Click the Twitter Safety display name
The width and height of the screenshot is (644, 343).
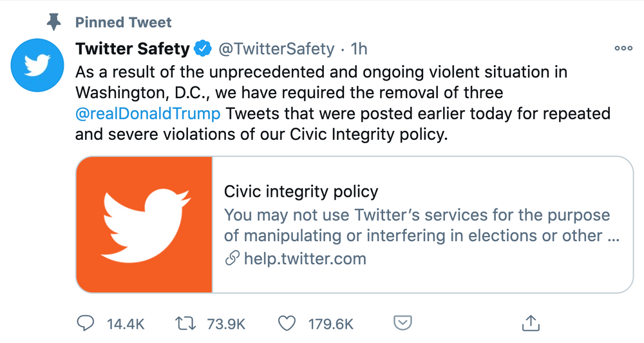click(x=132, y=48)
